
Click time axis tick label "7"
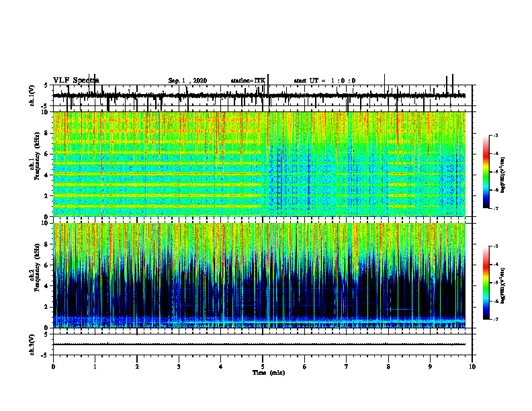(x=347, y=367)
